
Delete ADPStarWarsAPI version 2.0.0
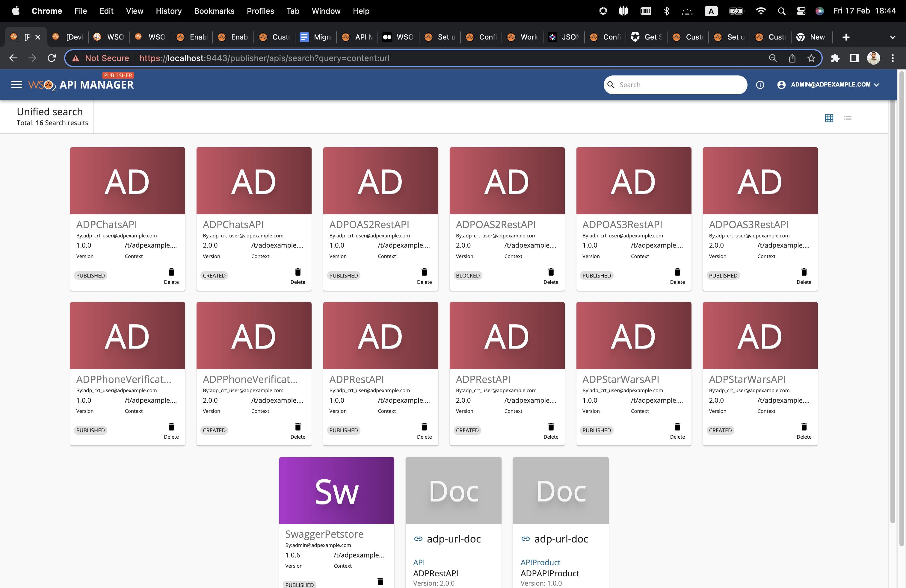804,431
